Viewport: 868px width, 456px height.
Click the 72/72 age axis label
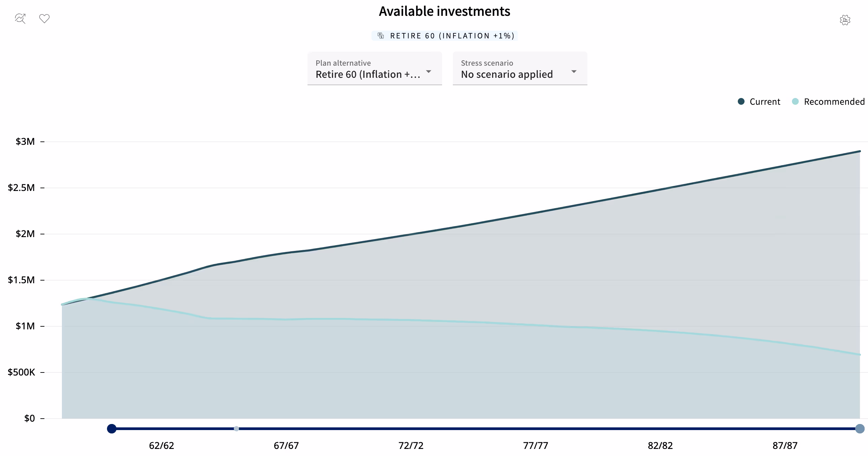click(x=411, y=446)
